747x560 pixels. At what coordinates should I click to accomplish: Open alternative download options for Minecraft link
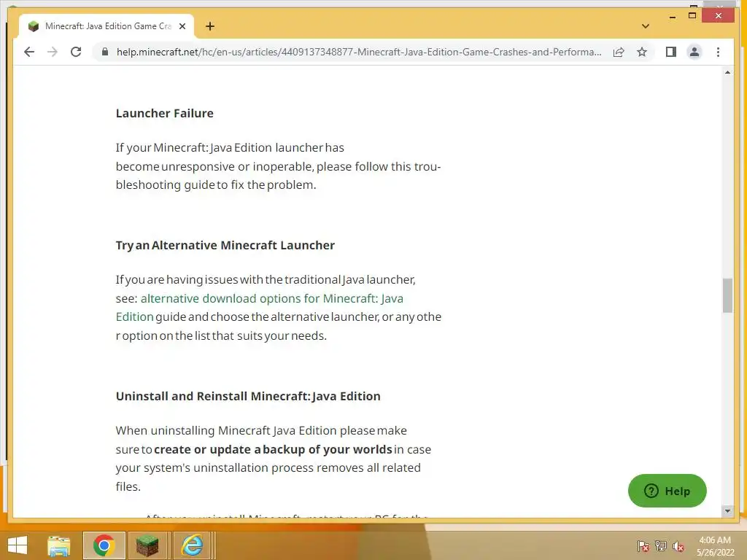(260, 308)
